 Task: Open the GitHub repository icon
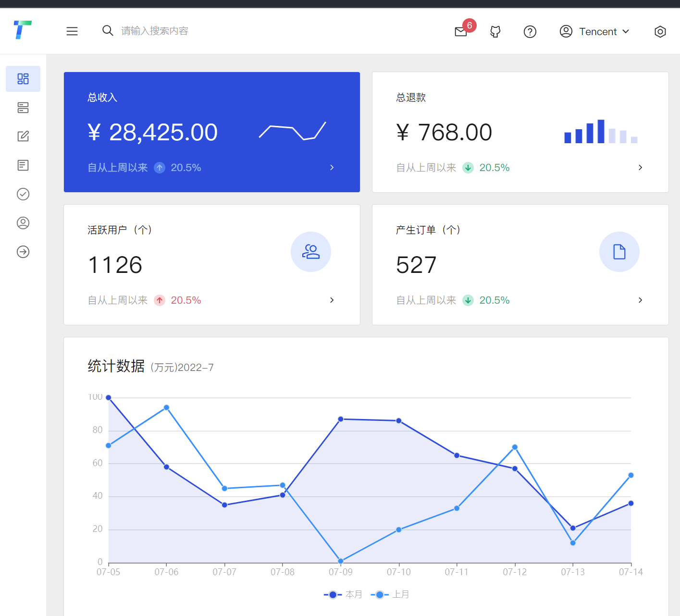point(495,32)
